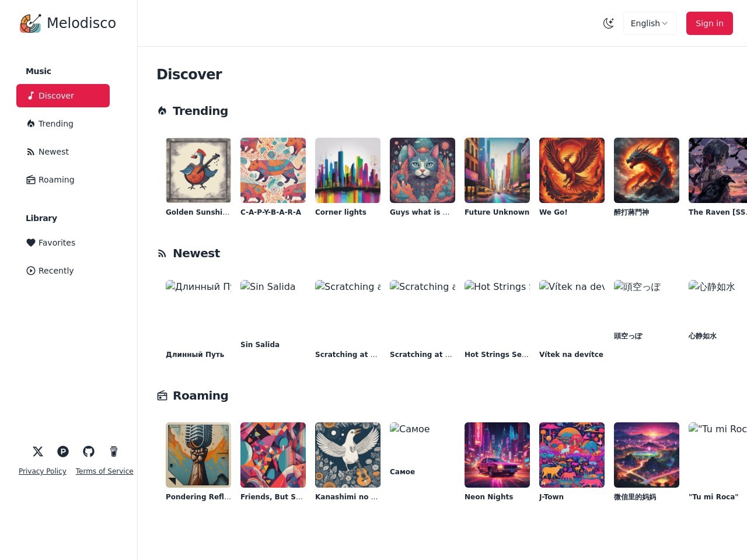Select Discover in the sidebar
The height and width of the screenshot is (560, 747).
coord(63,96)
